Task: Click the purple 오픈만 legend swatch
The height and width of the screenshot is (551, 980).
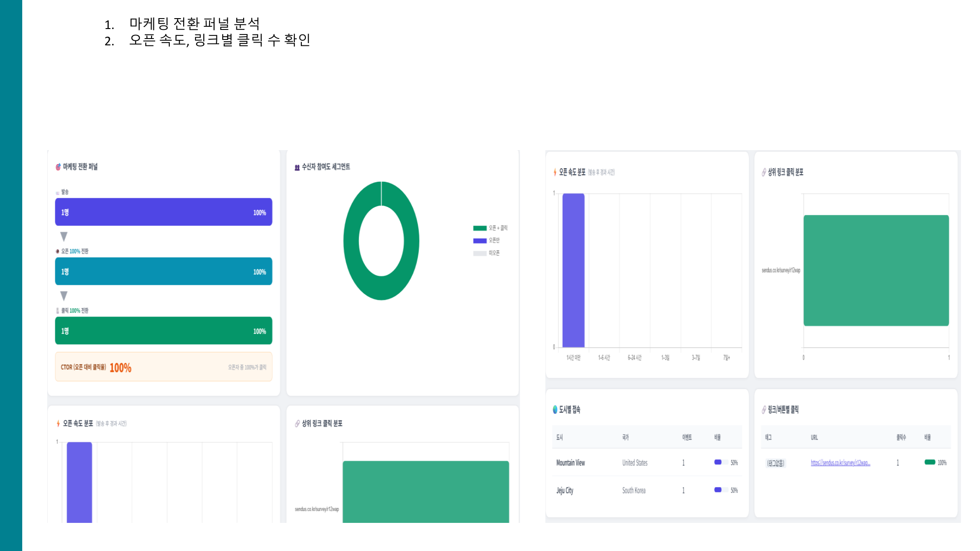Action: 480,241
